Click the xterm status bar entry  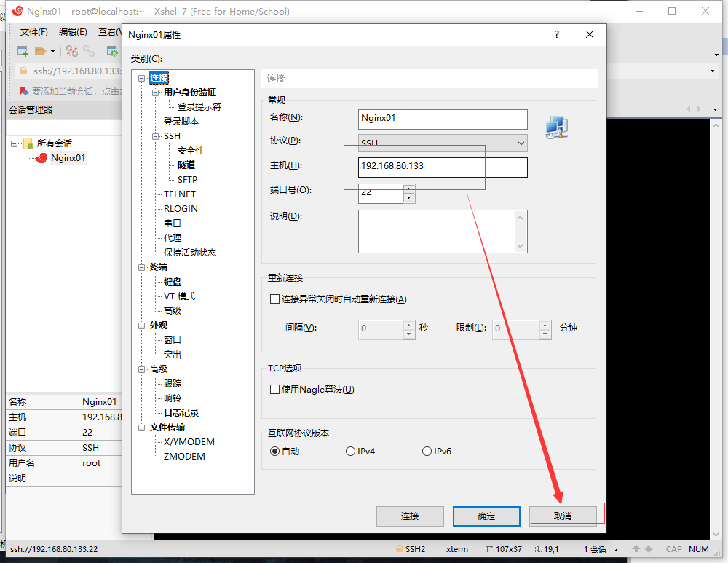click(x=457, y=549)
